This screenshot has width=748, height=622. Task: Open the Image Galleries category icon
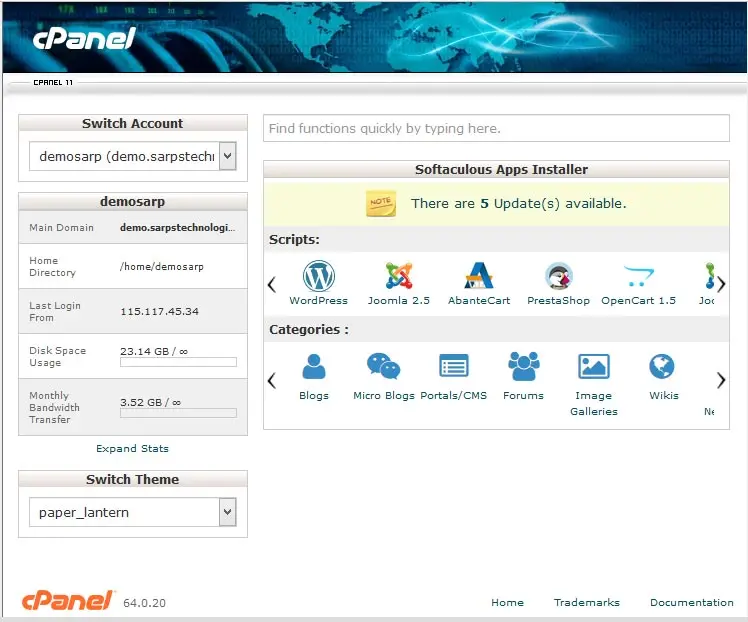pos(594,368)
